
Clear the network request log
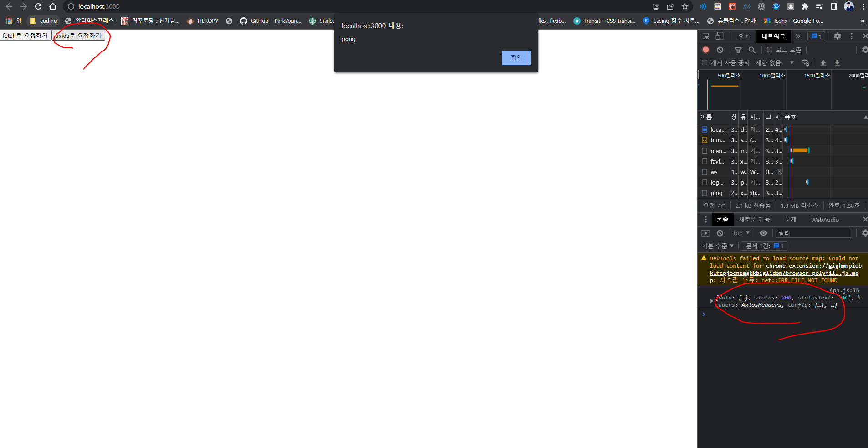click(x=720, y=50)
